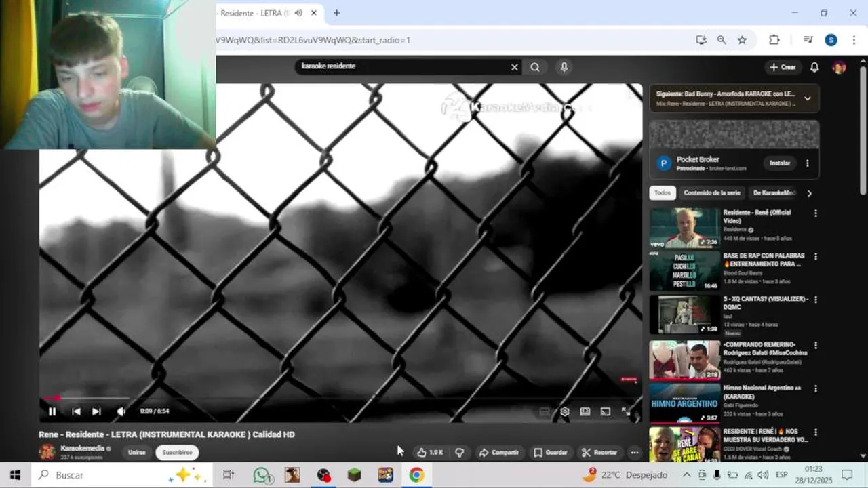Open the Chrome three-dot menu
Screen dimensions: 868x488
tap(854, 40)
